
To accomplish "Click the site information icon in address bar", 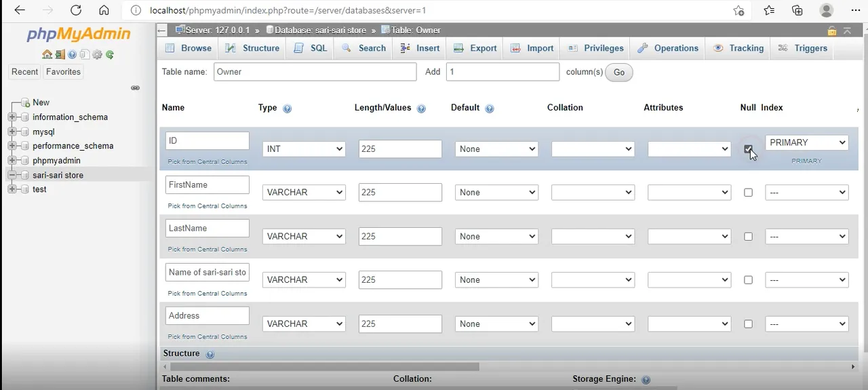I will tap(136, 10).
